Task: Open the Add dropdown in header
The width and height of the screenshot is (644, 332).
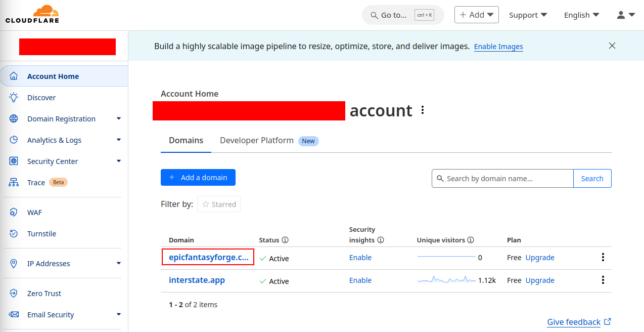Action: [477, 15]
